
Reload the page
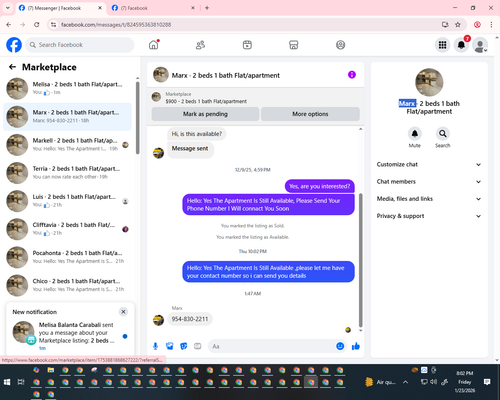click(x=37, y=25)
